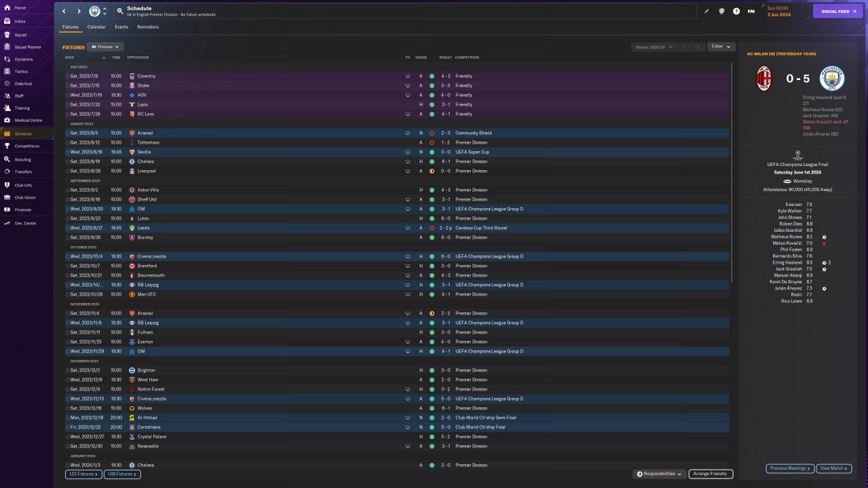Open the Filter dropdown
This screenshot has height=488, width=868.
pos(722,47)
